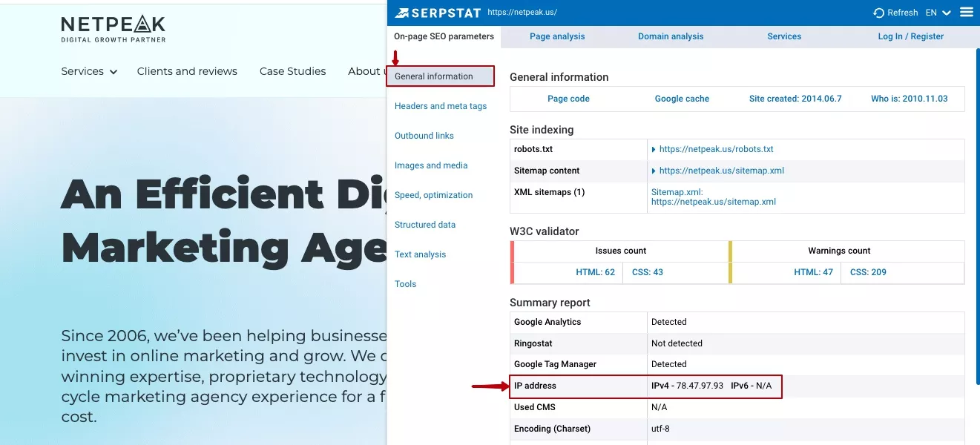The width and height of the screenshot is (980, 445).
Task: Open the Page code link
Action: 568,99
